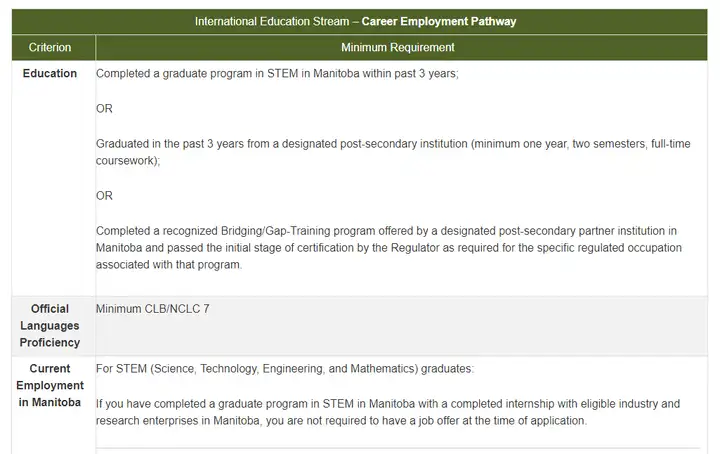This screenshot has height=454, width=720.
Task: Click the completed internship job offer paragraph
Action: 388,412
